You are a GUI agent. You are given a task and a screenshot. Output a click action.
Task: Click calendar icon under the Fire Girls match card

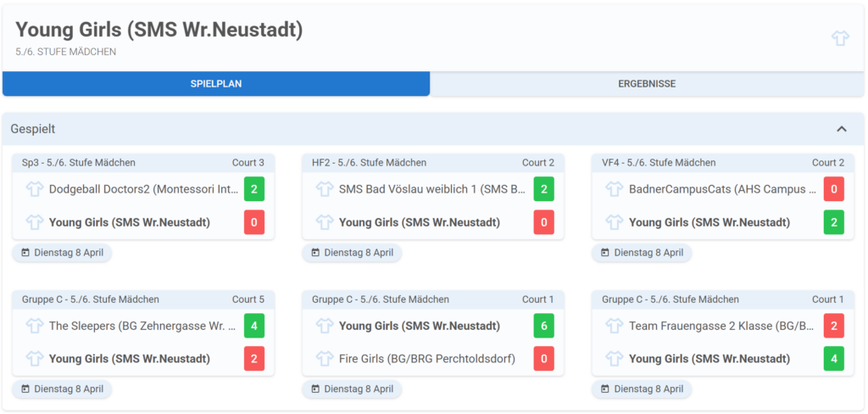[315, 389]
